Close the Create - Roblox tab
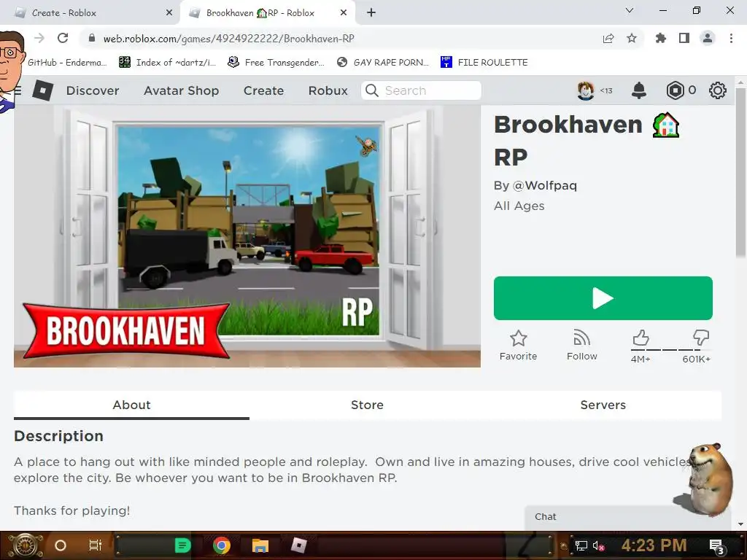Screen dimensions: 747x560 tap(169, 13)
